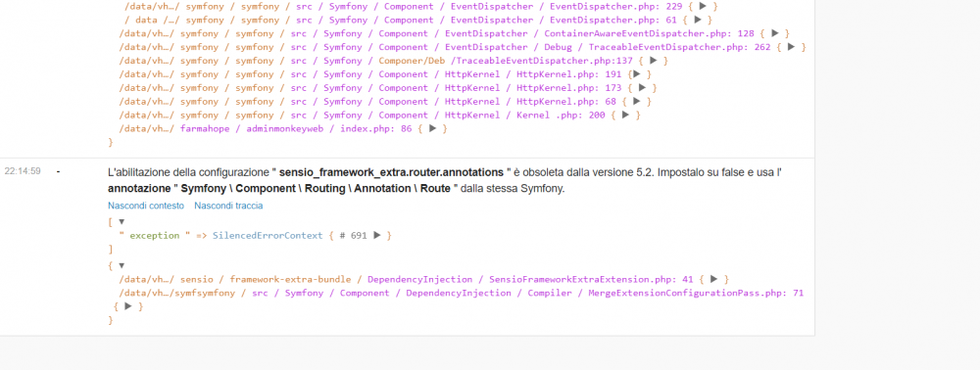Screen dimensions: 980x370
Task: Expand MergeExtensionConfigurationPass.php: 71 arrow
Action: coord(128,306)
